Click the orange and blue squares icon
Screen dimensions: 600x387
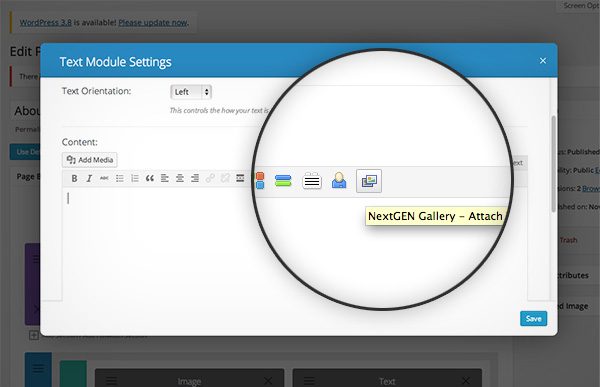click(x=260, y=181)
